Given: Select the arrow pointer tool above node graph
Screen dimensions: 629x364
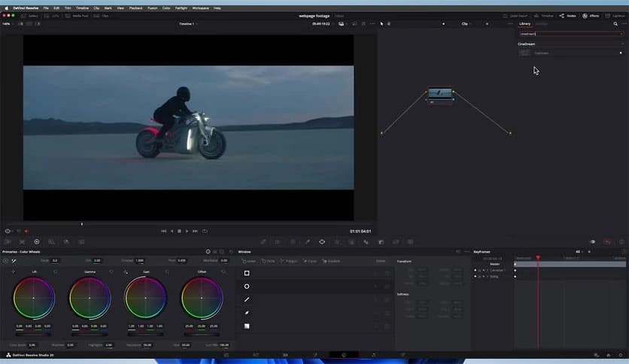Looking at the screenshot, I should 381,24.
